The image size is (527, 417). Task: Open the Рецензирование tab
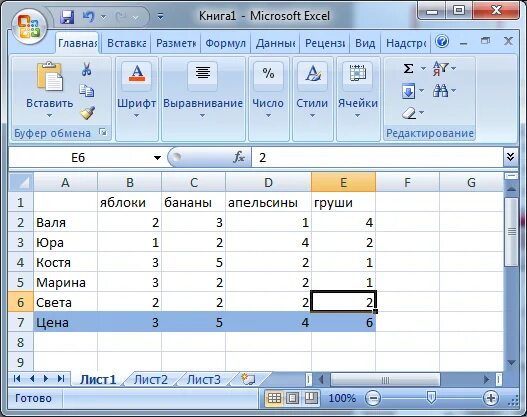tap(325, 43)
